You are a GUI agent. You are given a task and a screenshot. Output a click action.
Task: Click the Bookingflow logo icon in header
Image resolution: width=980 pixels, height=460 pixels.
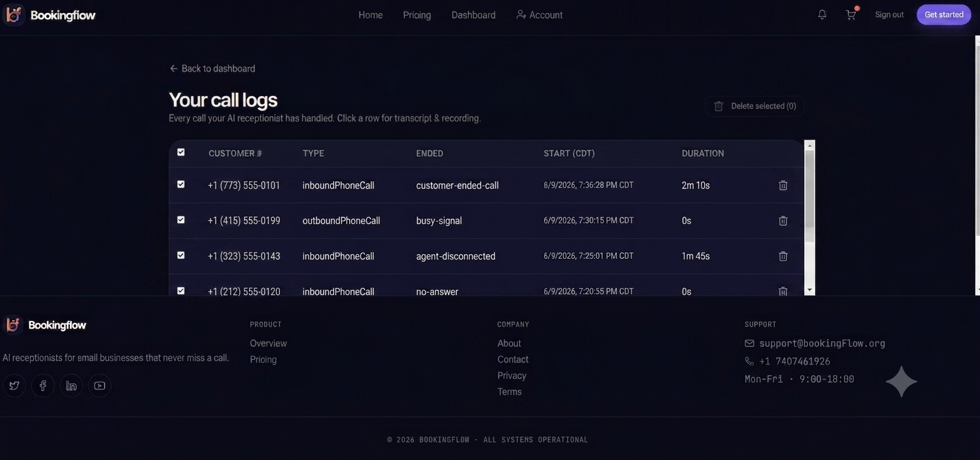(14, 14)
